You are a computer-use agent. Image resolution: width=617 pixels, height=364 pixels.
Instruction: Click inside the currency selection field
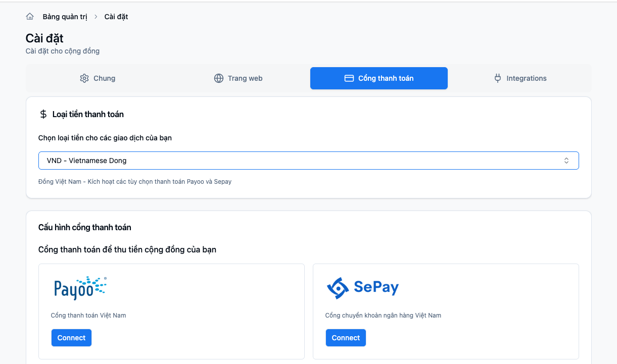coord(253,160)
